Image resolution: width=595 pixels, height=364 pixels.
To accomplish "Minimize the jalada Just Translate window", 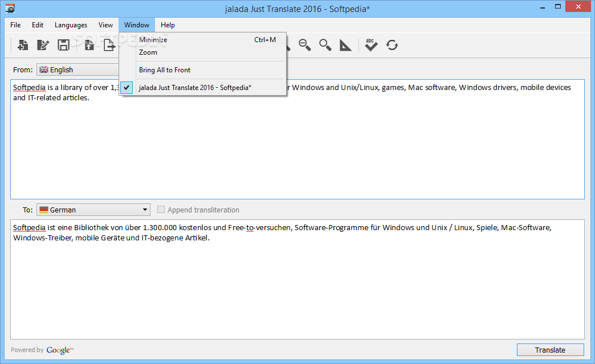I will pyautogui.click(x=543, y=7).
